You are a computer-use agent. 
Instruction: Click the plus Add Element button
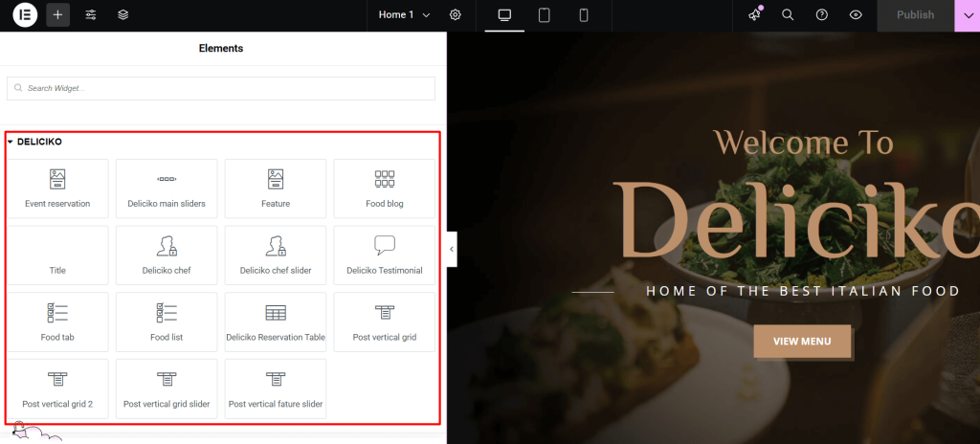(58, 15)
